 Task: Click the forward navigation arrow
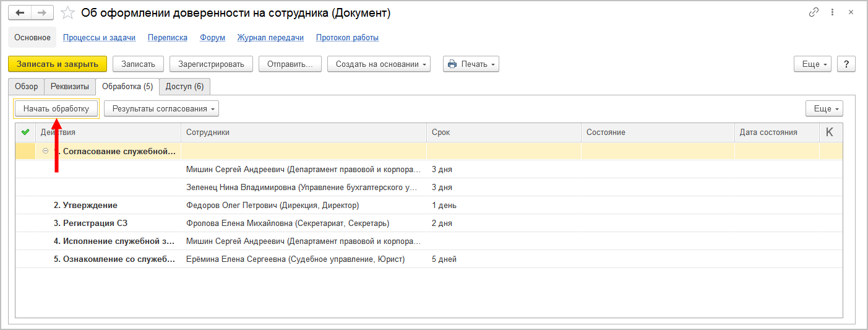42,13
